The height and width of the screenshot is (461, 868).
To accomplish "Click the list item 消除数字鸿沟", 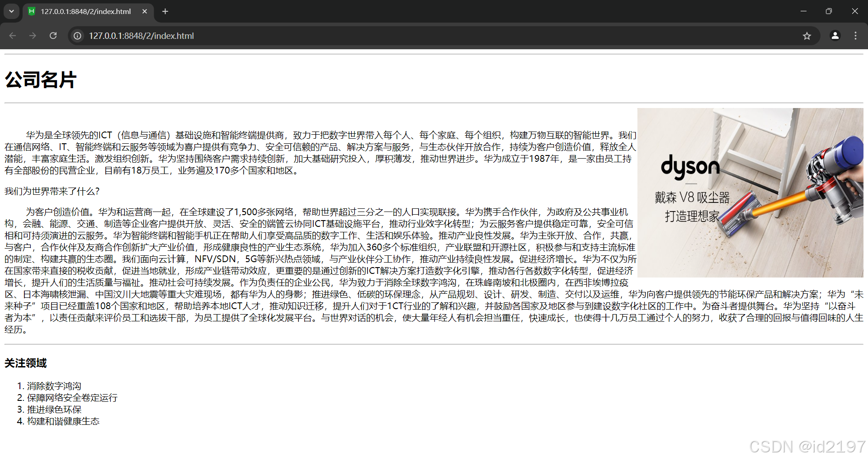I will [54, 386].
